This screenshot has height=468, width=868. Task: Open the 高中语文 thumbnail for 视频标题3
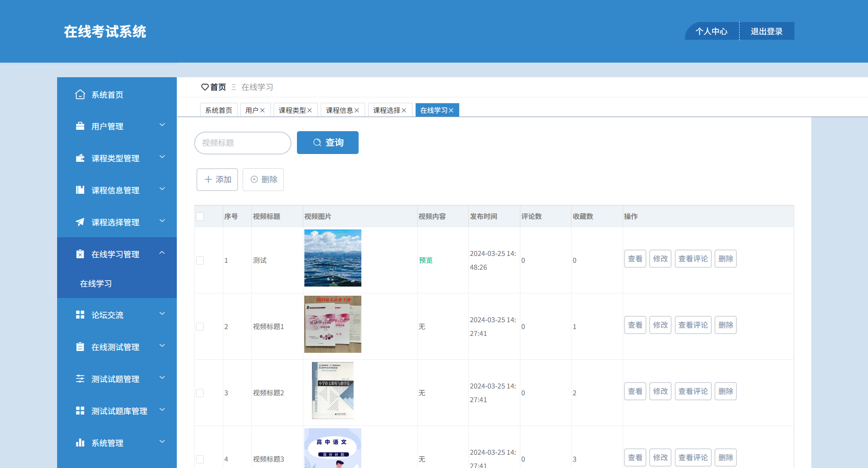click(x=333, y=448)
